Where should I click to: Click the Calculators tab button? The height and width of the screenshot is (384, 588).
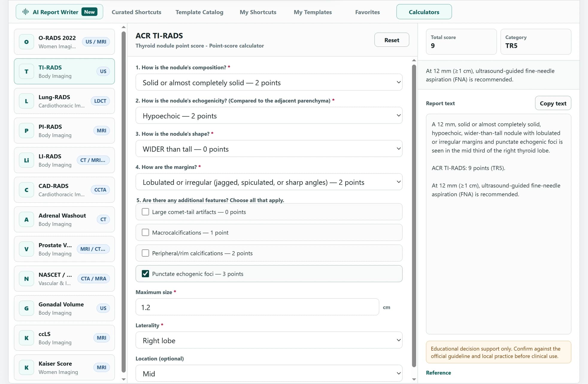(424, 12)
